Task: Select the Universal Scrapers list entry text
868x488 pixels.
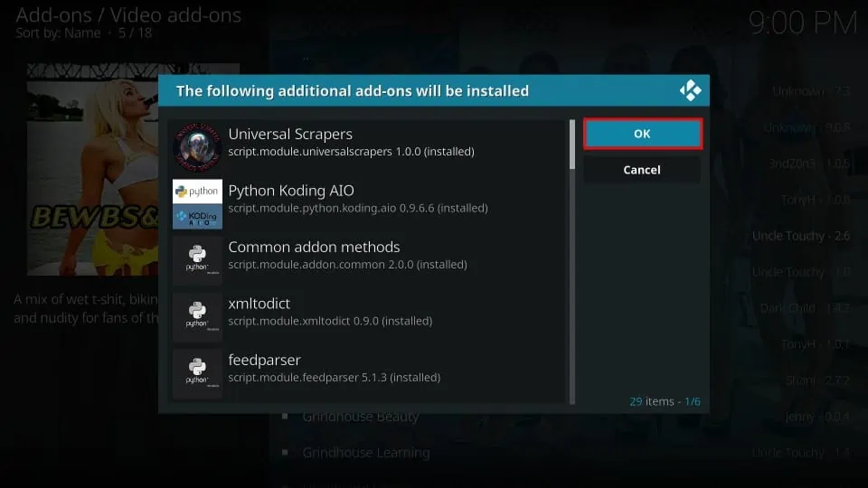Action: coord(290,134)
